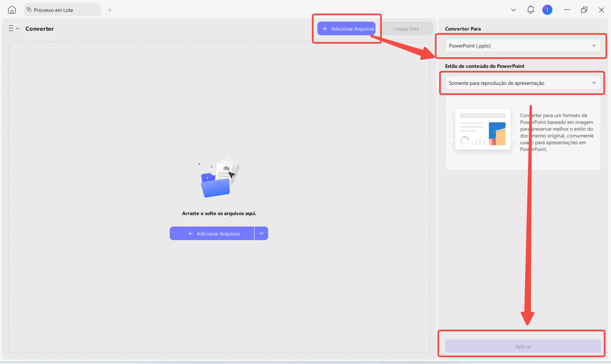This screenshot has width=611, height=364.
Task: Click Aplicar to start conversion
Action: [x=523, y=346]
